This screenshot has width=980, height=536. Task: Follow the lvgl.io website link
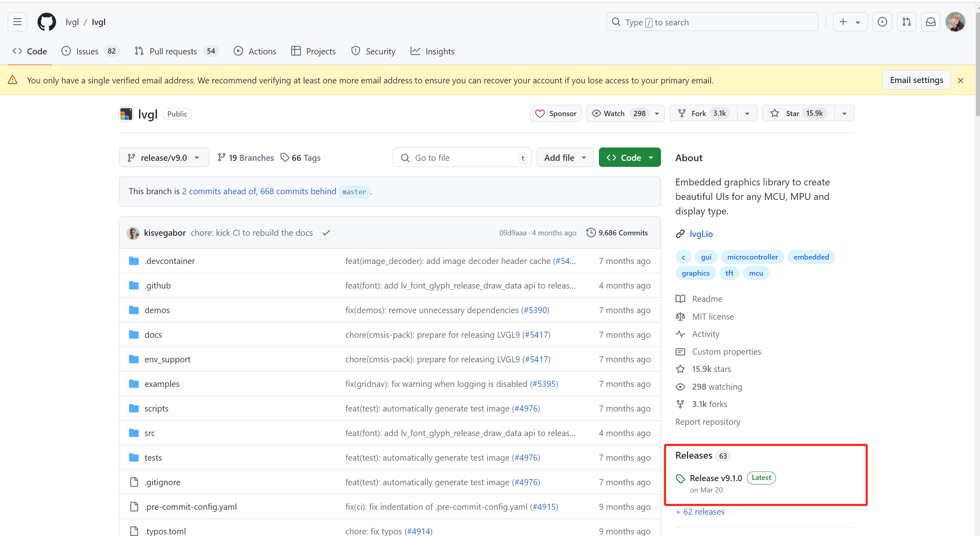[701, 234]
